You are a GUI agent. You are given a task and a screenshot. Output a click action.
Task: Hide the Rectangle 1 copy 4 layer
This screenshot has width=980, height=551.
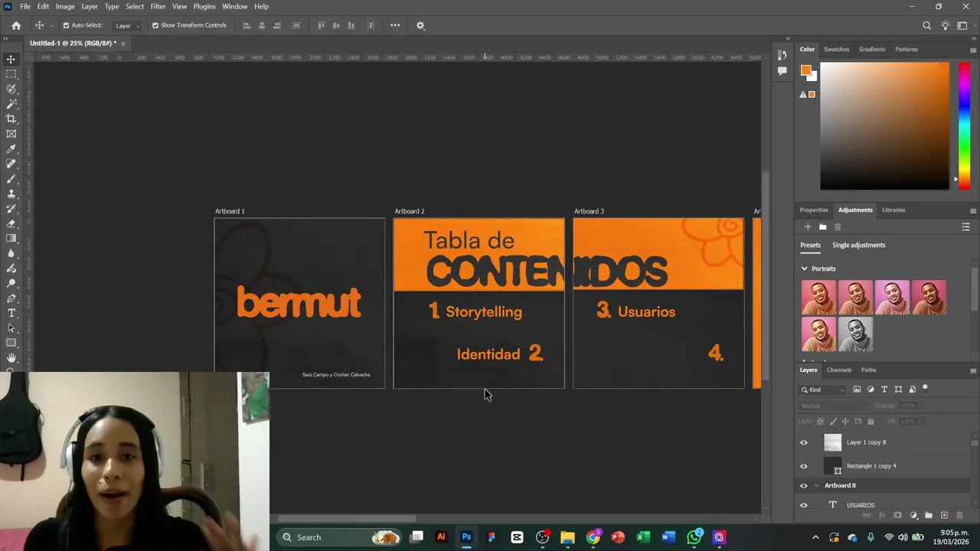click(803, 466)
